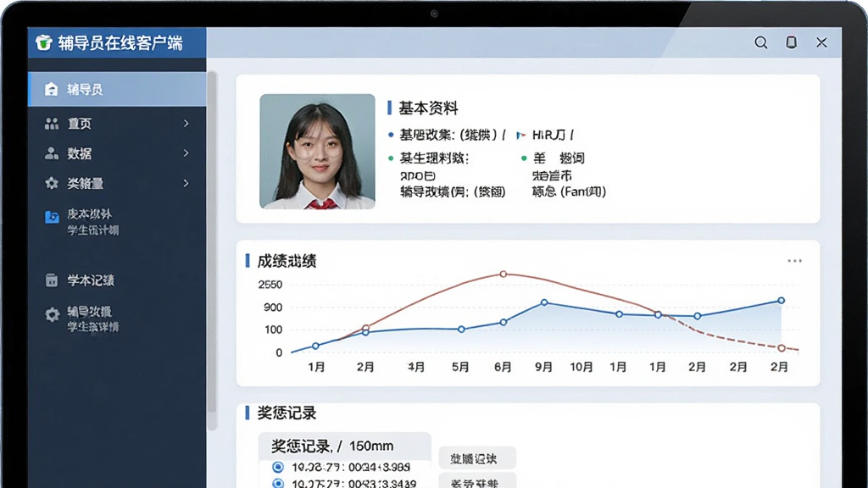The height and width of the screenshot is (488, 868).
Task: Click the 2550 y-axis label
Action: [270, 285]
